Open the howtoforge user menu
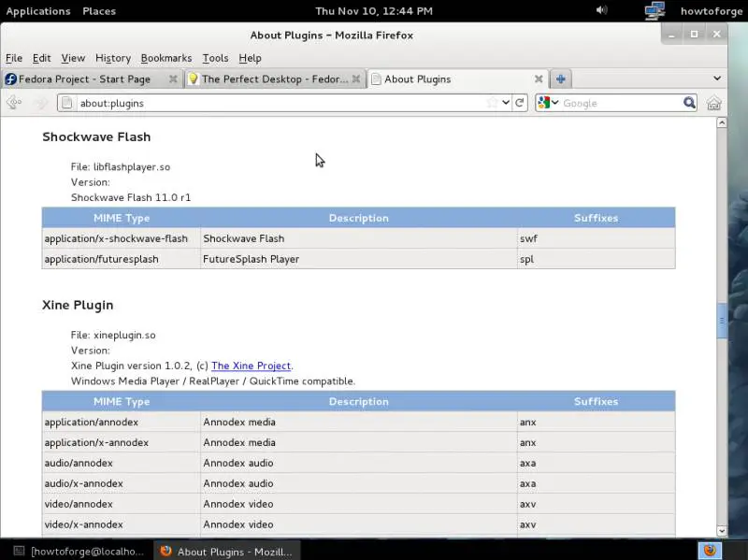The height and width of the screenshot is (560, 748). [x=712, y=11]
